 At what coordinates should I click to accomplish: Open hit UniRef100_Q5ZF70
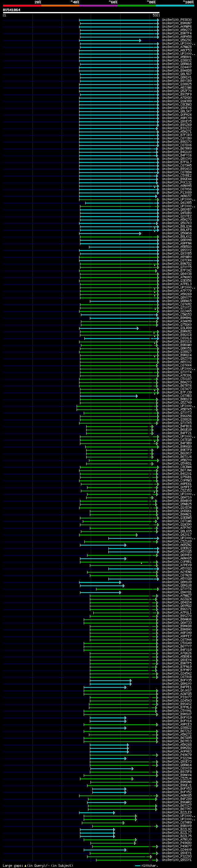click(177, 91)
